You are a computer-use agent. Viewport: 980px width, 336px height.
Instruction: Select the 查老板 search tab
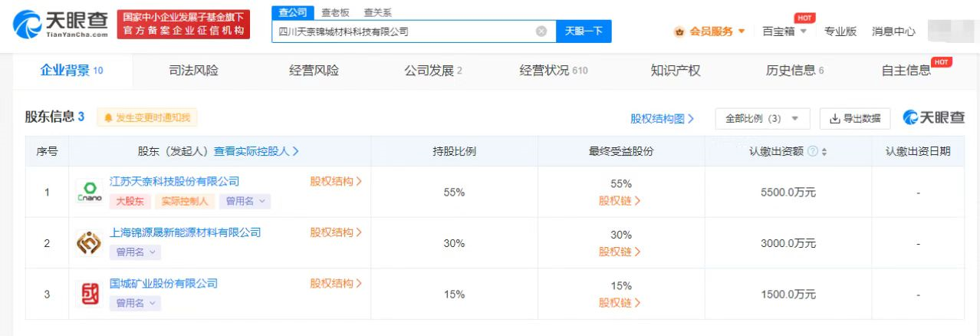tap(335, 13)
